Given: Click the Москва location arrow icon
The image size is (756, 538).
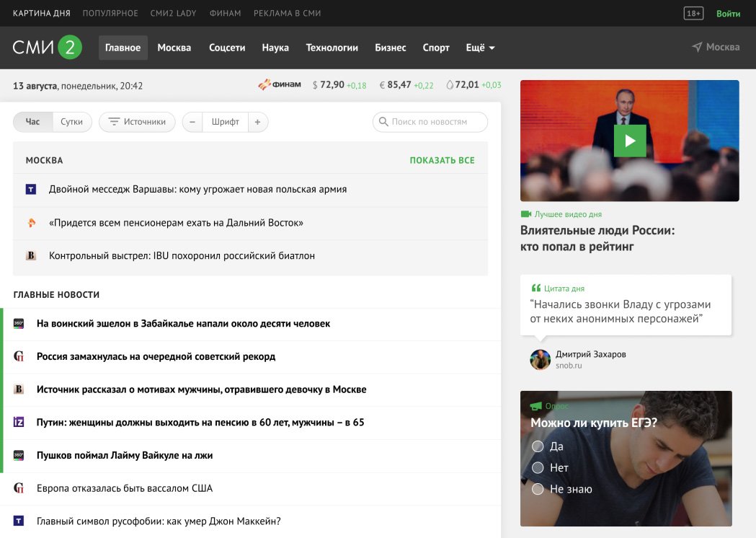Looking at the screenshot, I should click(697, 48).
